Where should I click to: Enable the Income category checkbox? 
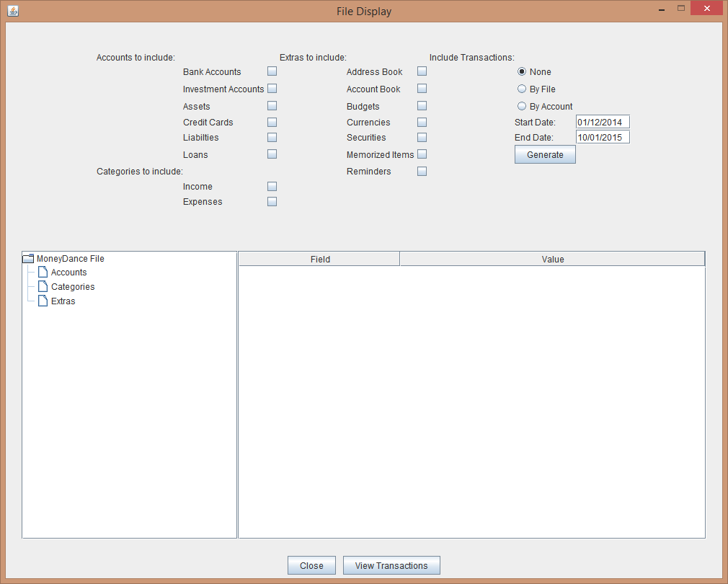[x=272, y=186]
